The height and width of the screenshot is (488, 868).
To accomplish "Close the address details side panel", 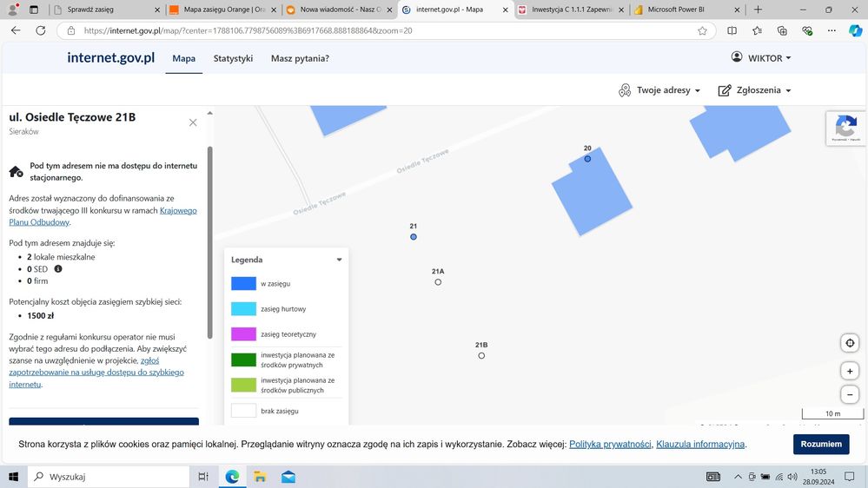I will point(193,122).
